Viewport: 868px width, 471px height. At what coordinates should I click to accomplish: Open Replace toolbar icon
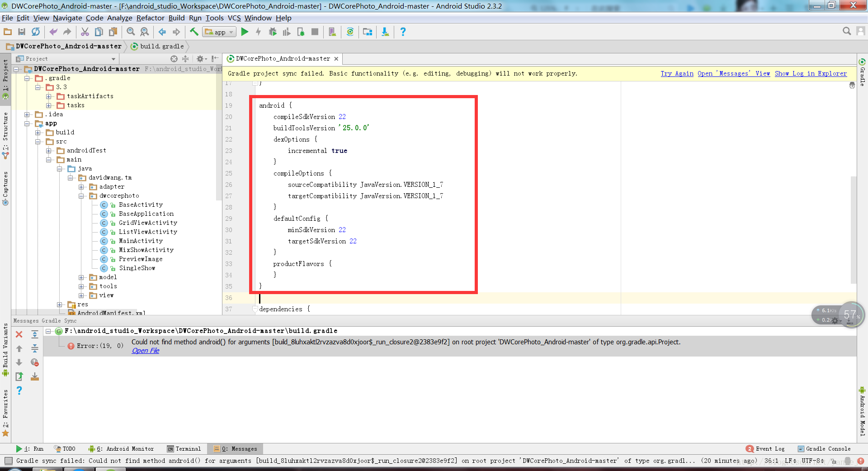pos(144,32)
